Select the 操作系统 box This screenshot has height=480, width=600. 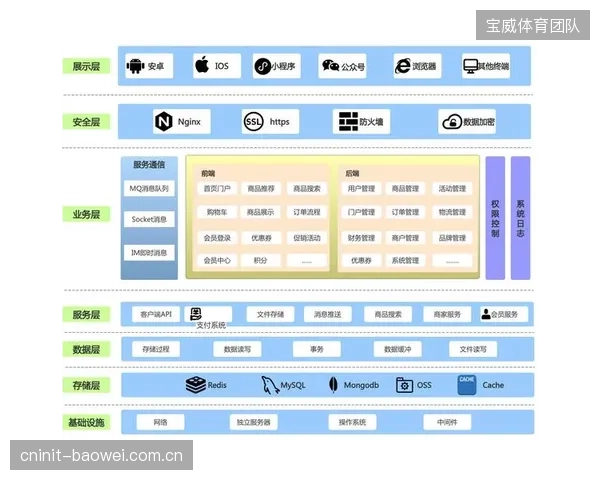352,422
